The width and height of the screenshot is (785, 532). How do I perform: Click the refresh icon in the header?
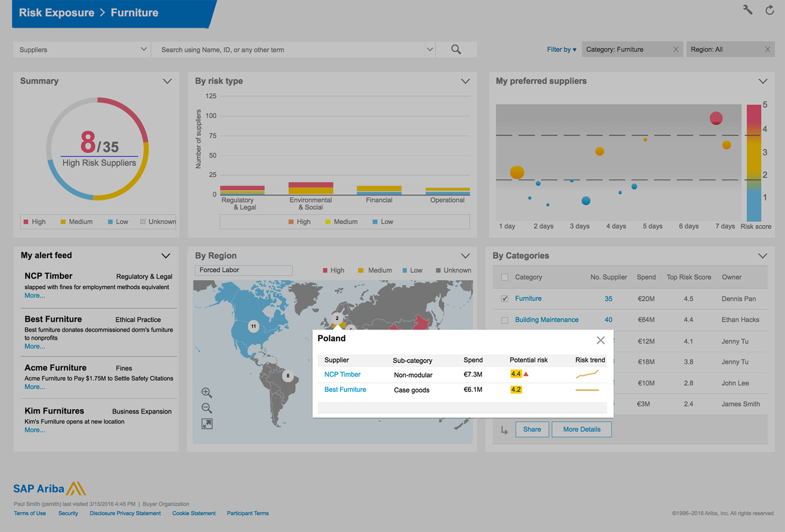click(770, 9)
